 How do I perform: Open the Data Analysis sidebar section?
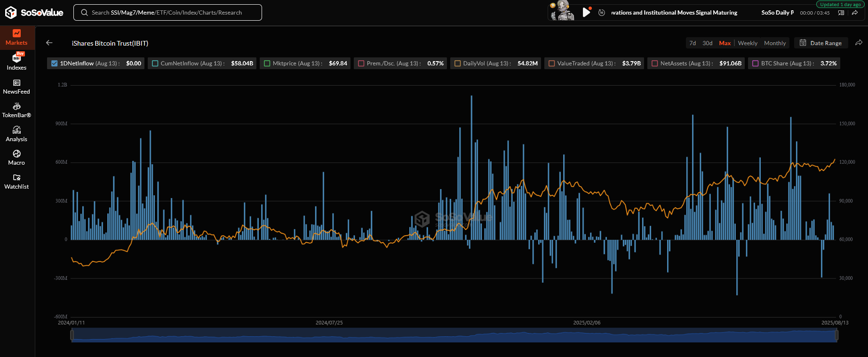(x=16, y=134)
